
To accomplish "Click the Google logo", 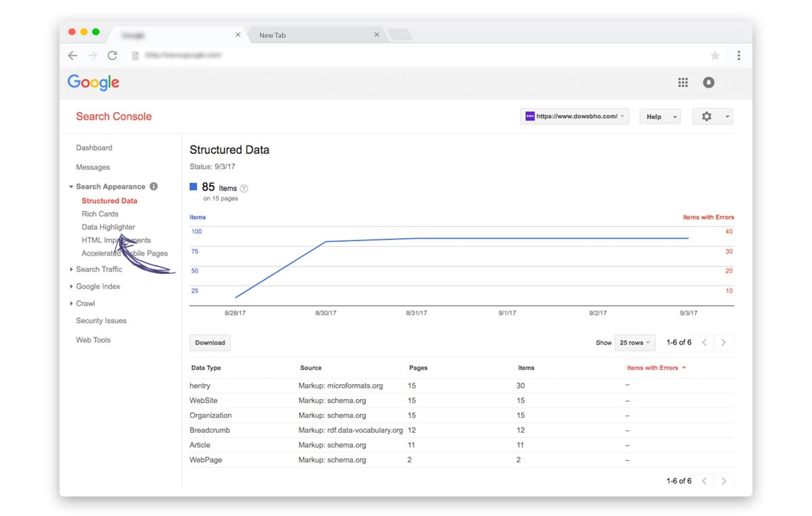I will [93, 83].
